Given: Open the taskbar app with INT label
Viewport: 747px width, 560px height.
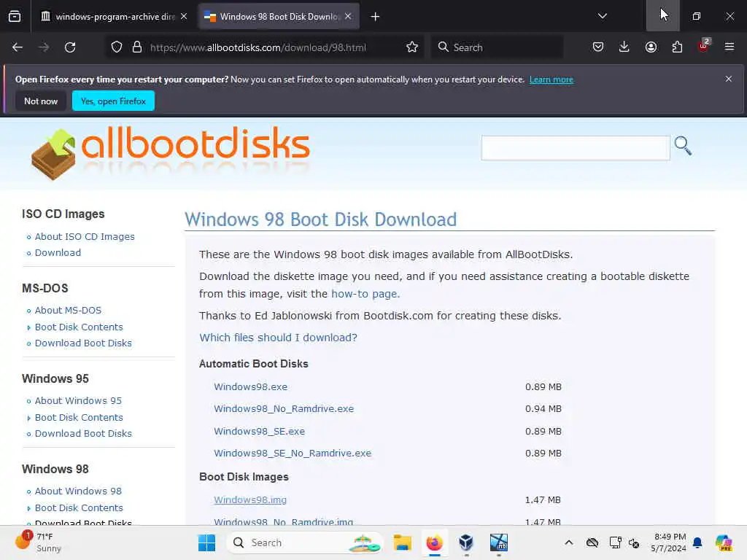Looking at the screenshot, I should coord(499,542).
